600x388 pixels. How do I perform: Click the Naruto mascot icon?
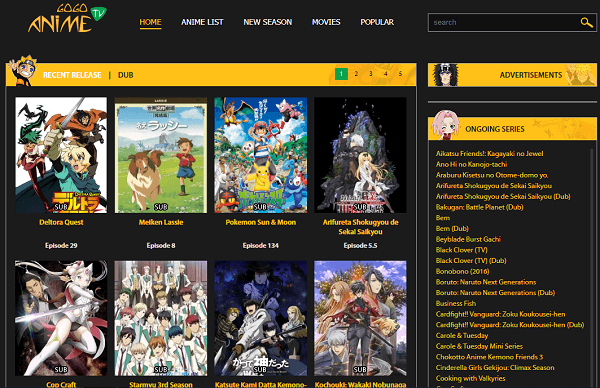23,71
